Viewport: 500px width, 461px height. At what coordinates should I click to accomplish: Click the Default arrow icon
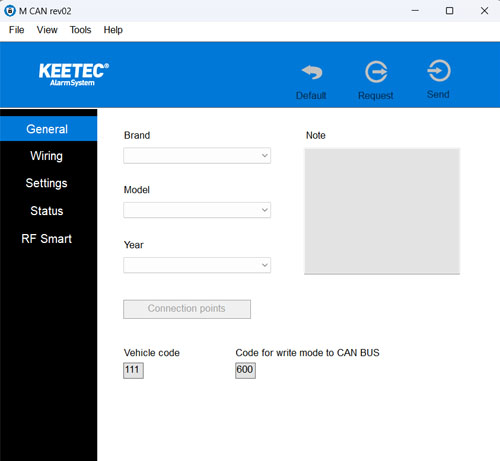coord(312,72)
